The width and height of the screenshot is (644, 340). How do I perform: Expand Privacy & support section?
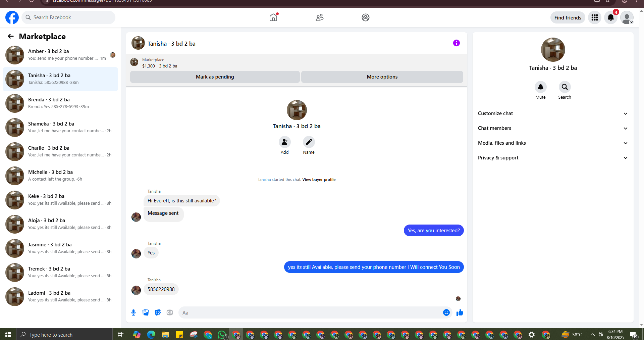point(553,158)
